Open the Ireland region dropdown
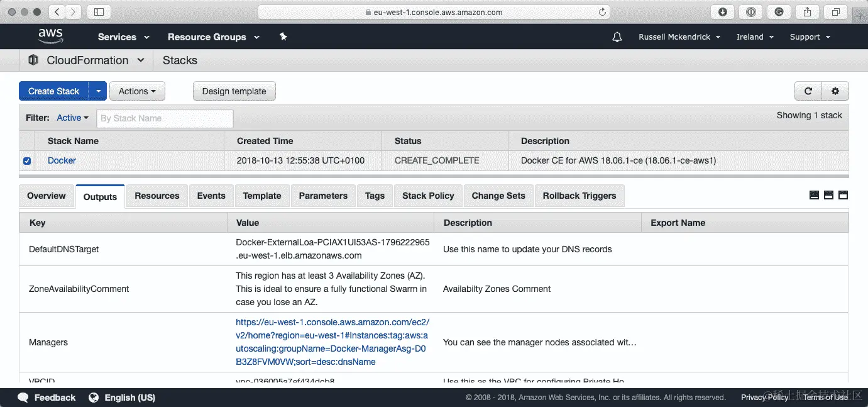The width and height of the screenshot is (868, 407). click(755, 37)
